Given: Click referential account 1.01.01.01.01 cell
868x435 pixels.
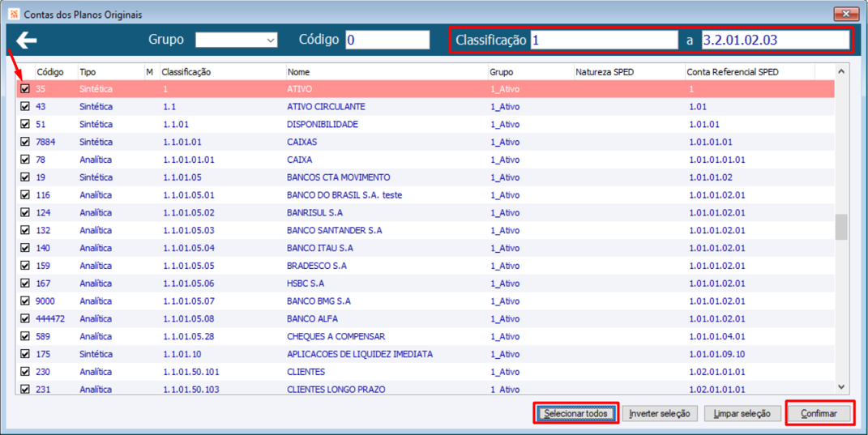Looking at the screenshot, I should pos(717,160).
